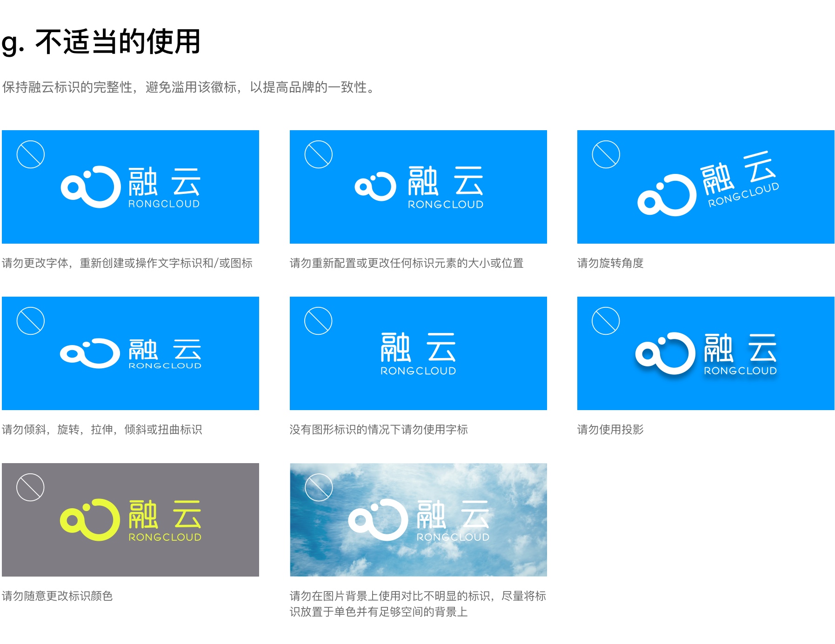Click prohibition icon on the stretched logo card
Viewport: 835px width, 644px height.
point(31,321)
